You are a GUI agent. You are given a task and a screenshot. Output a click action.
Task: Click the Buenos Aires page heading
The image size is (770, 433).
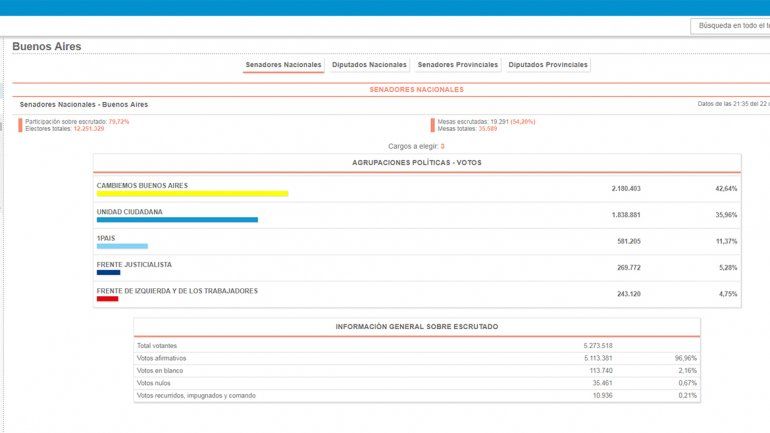[x=47, y=46]
